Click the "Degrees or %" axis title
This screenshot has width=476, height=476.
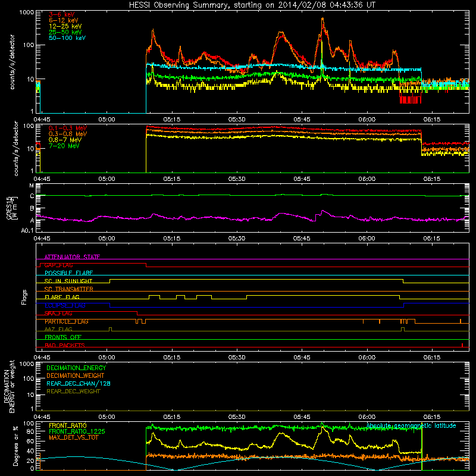point(15,446)
